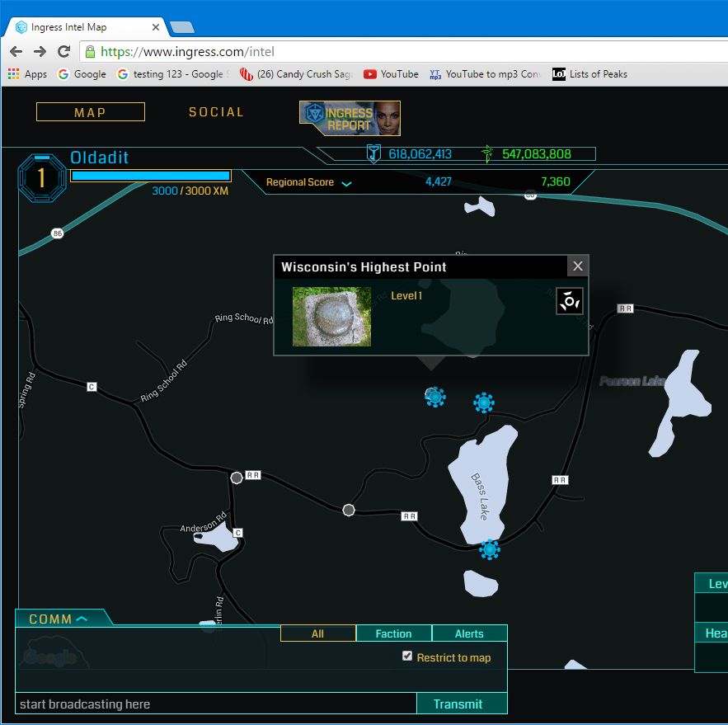Click the browser reload button

[x=64, y=51]
